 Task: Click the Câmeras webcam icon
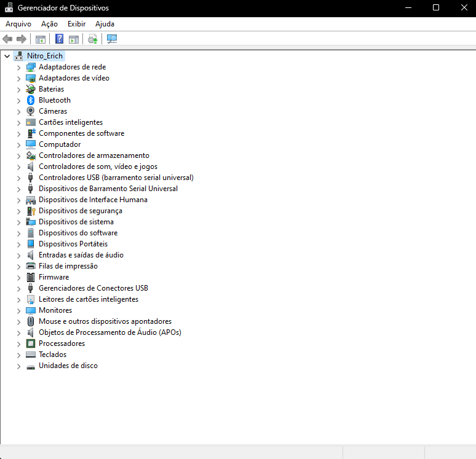[x=31, y=111]
